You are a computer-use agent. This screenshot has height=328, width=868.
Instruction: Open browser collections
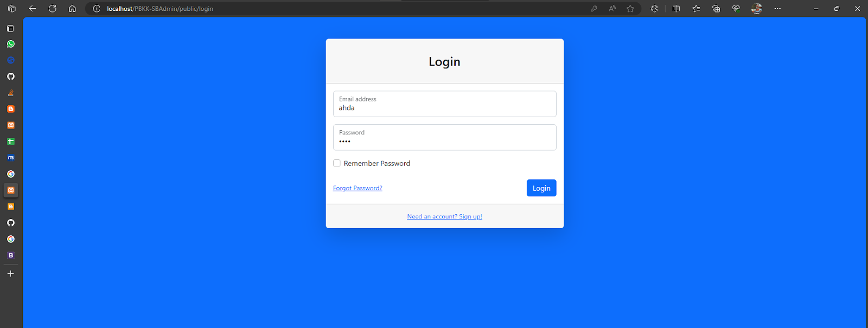coord(716,9)
